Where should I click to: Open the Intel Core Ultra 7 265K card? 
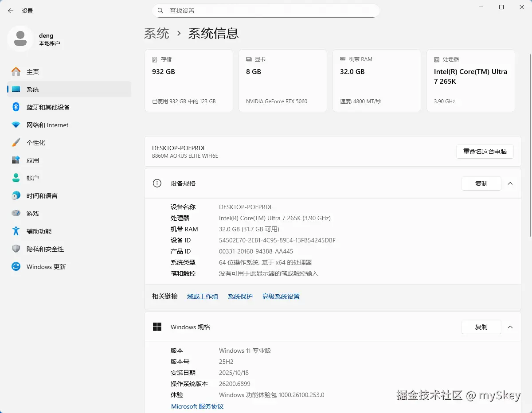(x=471, y=81)
